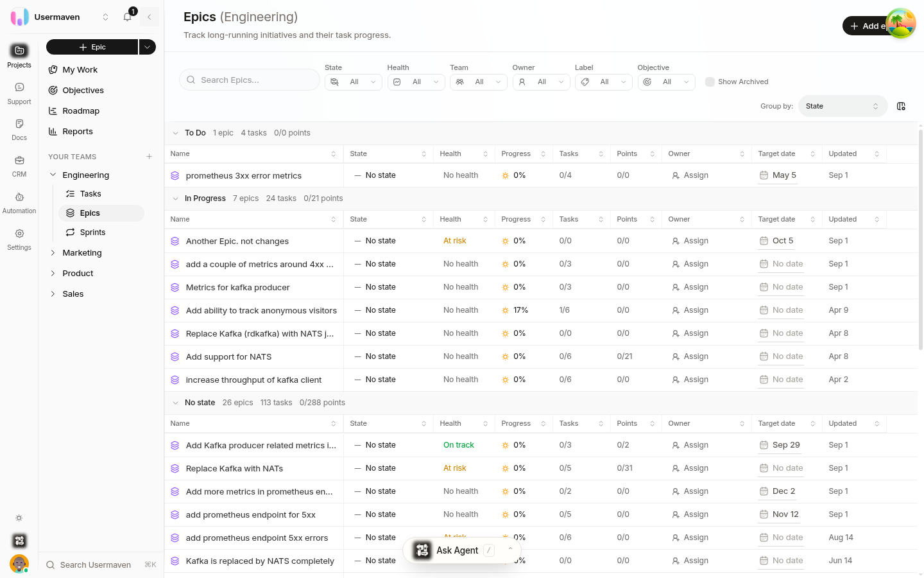This screenshot has width=924, height=578.
Task: Open the Usermaven workspace logo
Action: point(19,17)
